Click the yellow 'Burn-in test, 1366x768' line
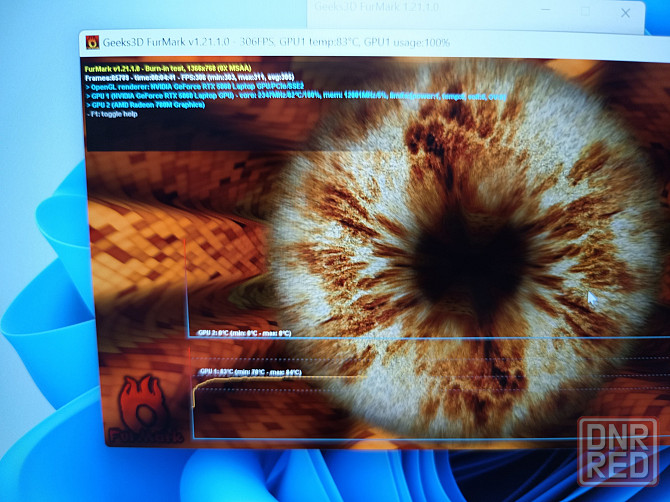This screenshot has height=502, width=670. point(168,68)
